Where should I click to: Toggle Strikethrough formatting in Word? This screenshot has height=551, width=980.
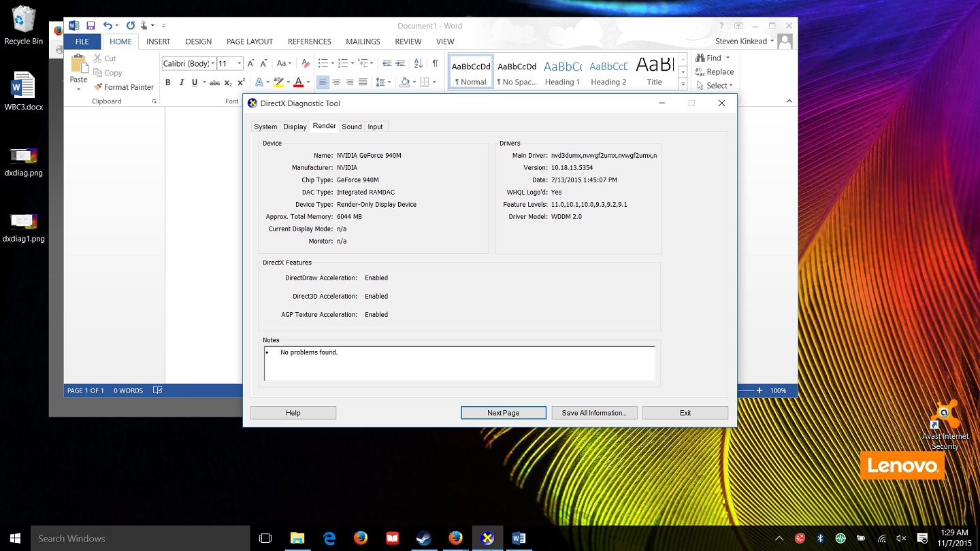[214, 82]
